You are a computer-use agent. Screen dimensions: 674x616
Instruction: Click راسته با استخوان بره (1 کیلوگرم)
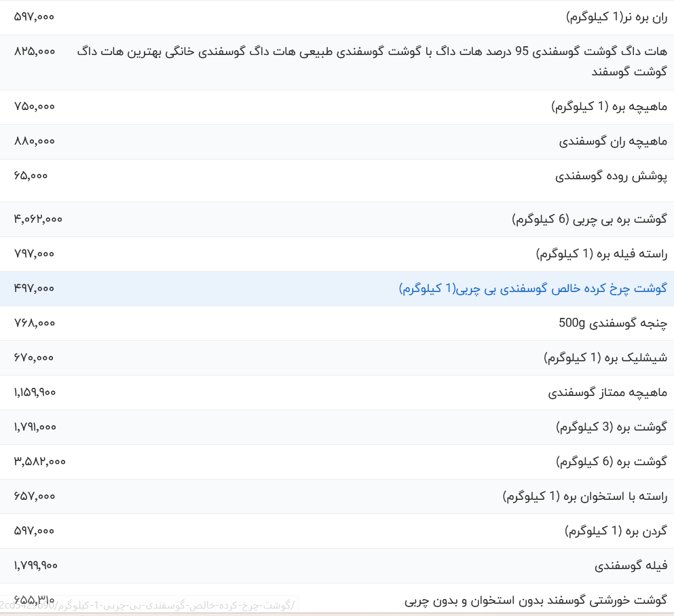tap(584, 496)
